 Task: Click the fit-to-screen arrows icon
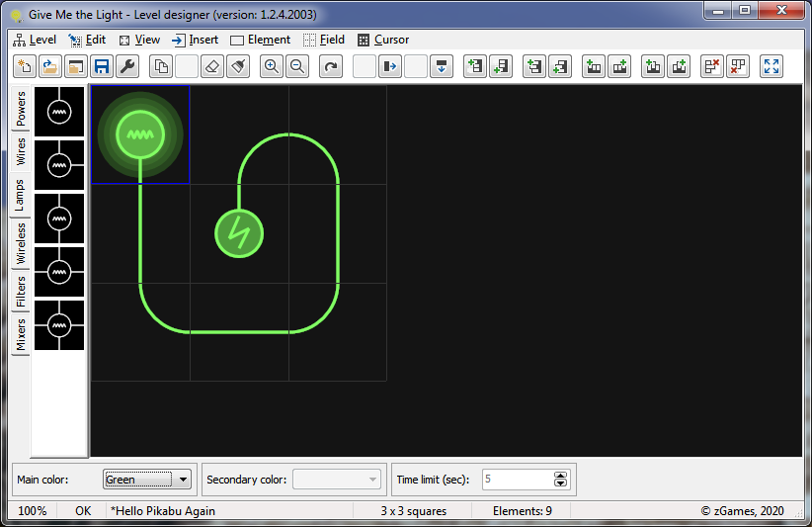771,67
